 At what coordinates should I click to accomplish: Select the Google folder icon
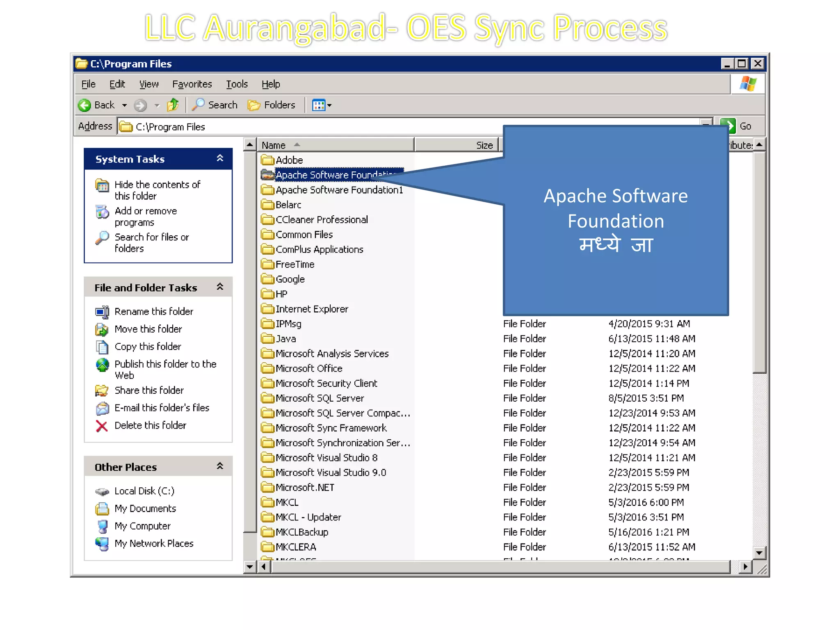pyautogui.click(x=267, y=279)
